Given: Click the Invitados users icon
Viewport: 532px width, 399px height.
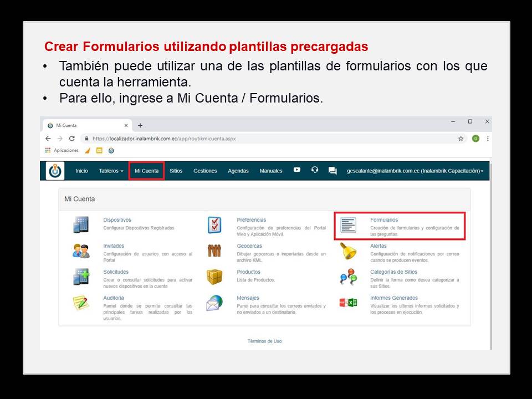Looking at the screenshot, I should point(81,251).
